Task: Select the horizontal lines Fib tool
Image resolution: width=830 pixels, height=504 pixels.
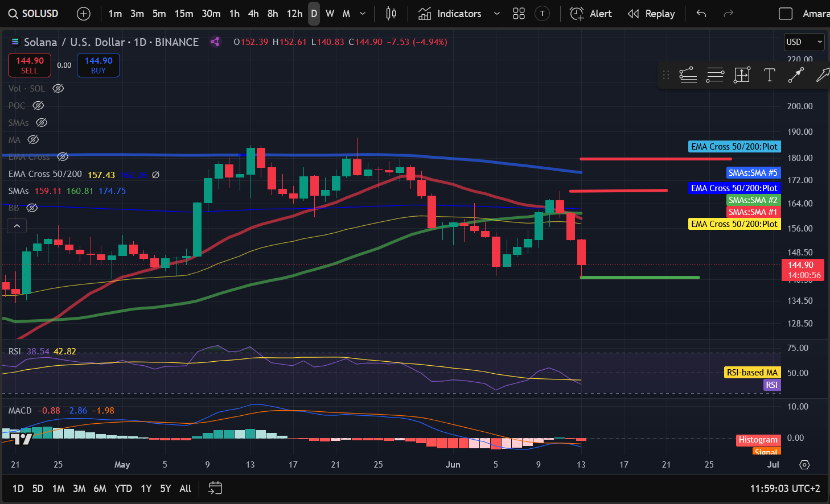Action: pos(715,75)
